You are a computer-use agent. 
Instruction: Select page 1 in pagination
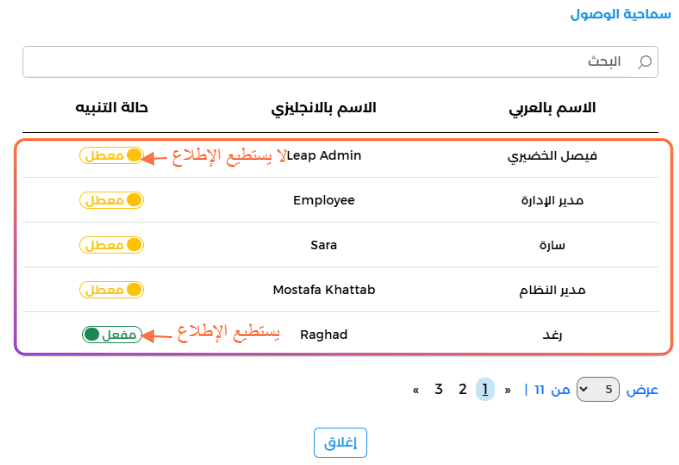(x=485, y=389)
